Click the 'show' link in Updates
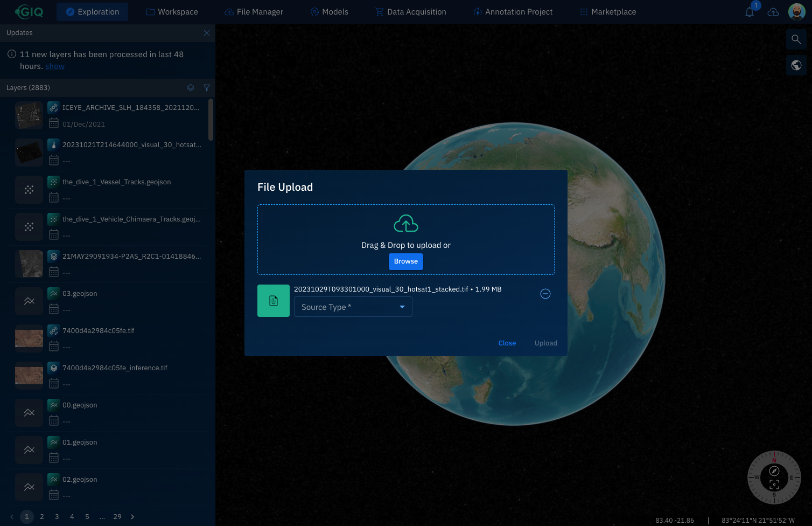Screen dimensions: 812x526 55,66
